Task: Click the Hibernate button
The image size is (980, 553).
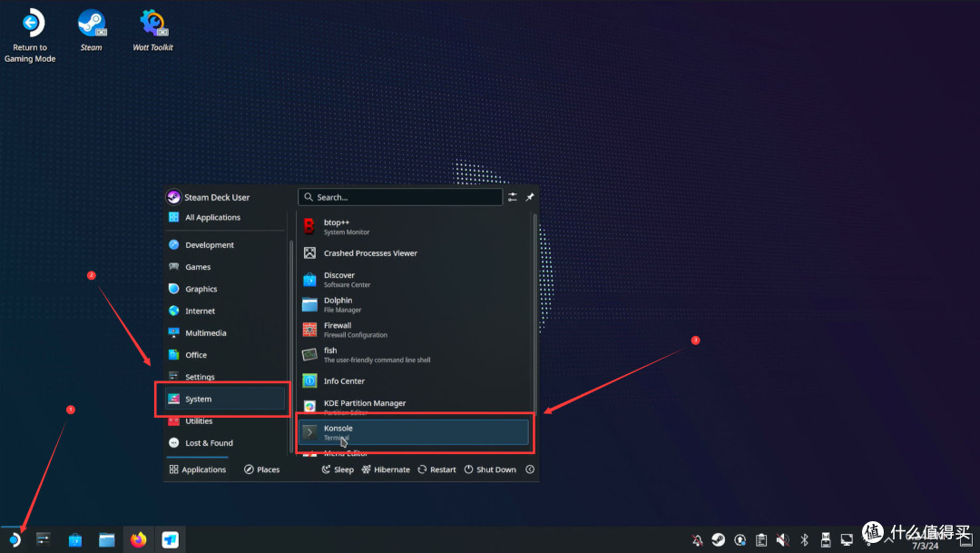Action: pyautogui.click(x=386, y=469)
